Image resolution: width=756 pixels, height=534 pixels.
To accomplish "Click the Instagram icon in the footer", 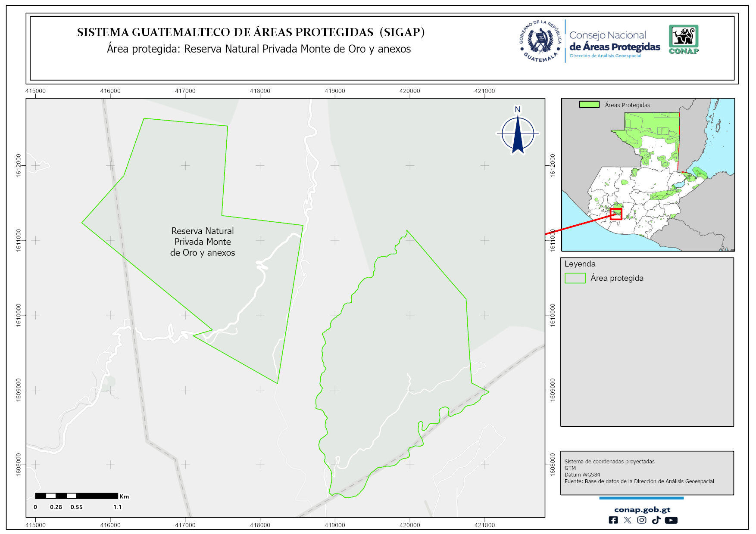I will click(642, 520).
